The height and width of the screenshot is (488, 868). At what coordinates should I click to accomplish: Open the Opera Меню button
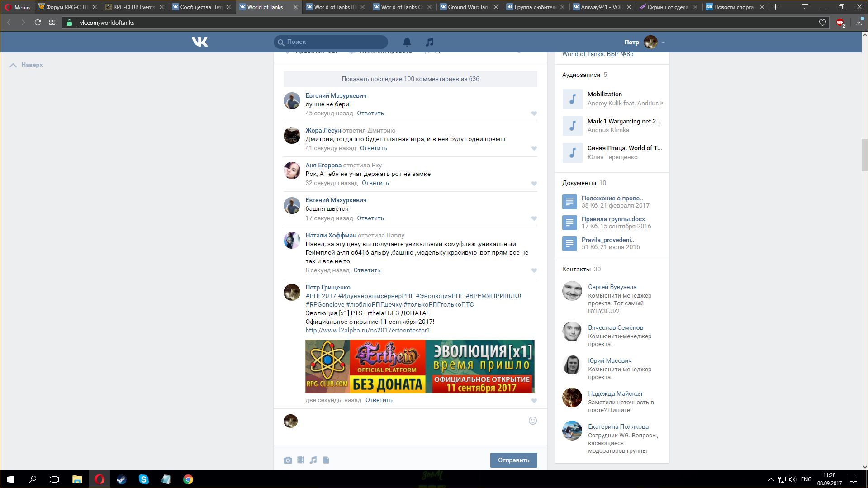click(x=17, y=7)
